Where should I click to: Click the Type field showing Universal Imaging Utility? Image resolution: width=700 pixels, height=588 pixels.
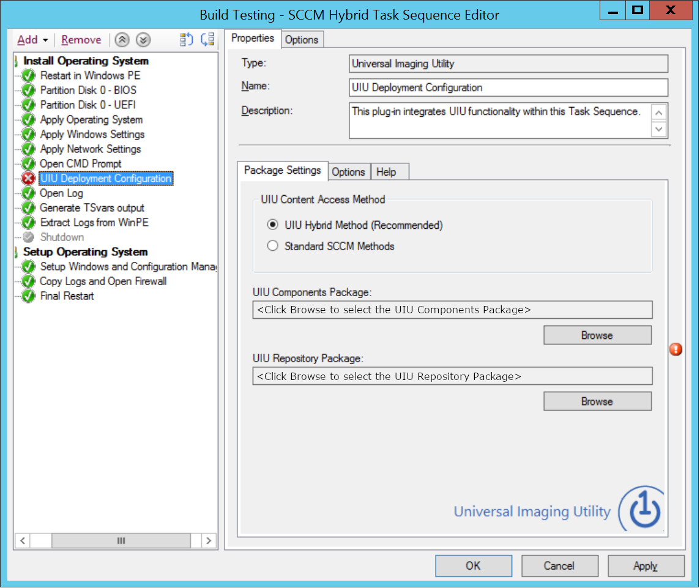508,64
